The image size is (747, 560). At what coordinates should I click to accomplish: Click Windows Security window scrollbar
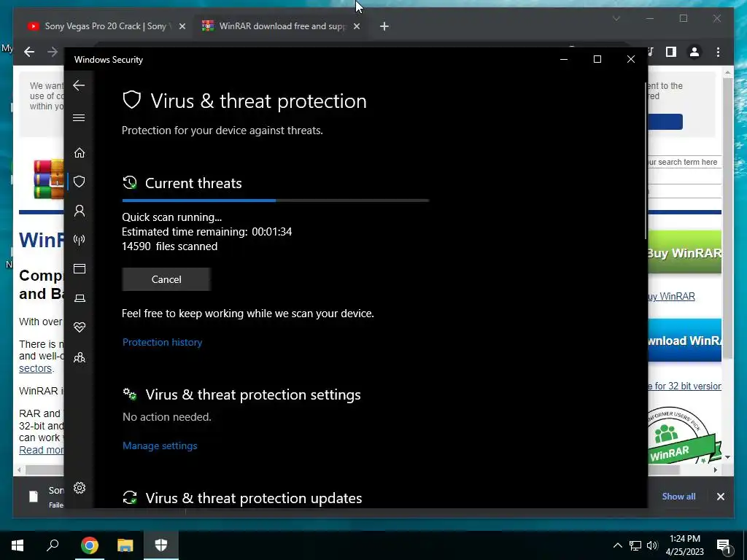click(x=646, y=160)
